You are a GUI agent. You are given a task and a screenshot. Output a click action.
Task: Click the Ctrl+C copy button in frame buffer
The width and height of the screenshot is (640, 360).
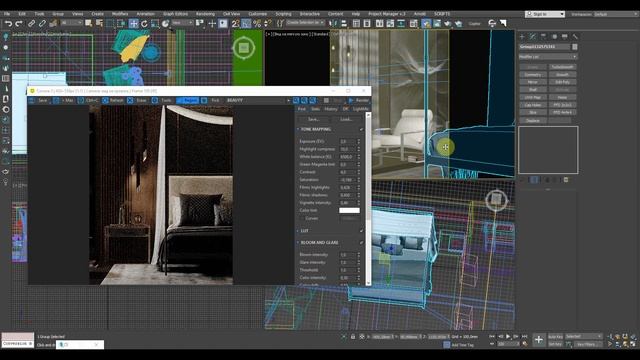tap(88, 100)
